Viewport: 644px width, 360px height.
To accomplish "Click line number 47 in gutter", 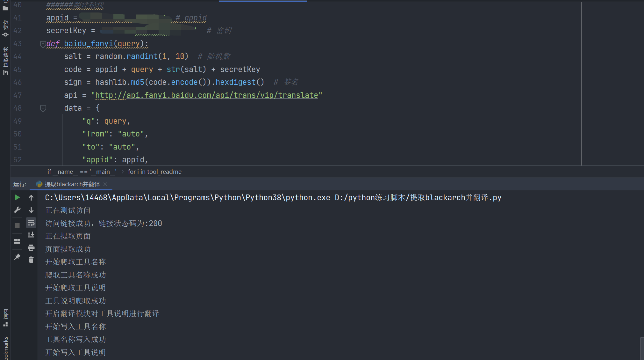I will (x=18, y=95).
